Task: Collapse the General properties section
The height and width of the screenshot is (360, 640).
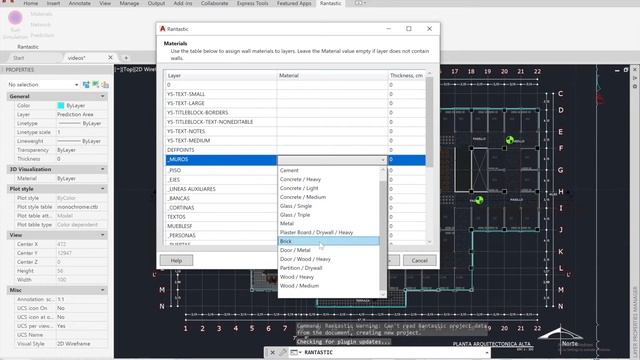Action: pos(102,96)
